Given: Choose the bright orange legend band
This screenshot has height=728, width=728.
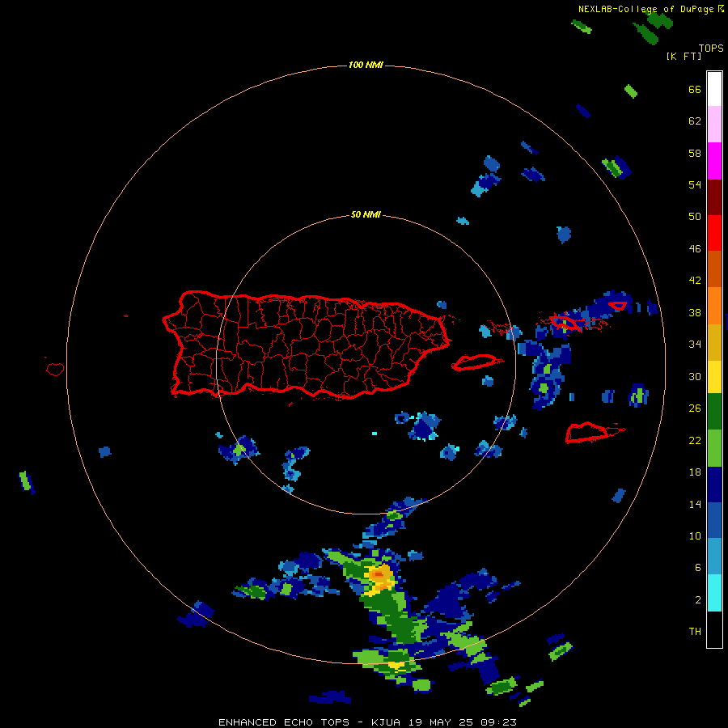Looking at the screenshot, I should 714,306.
